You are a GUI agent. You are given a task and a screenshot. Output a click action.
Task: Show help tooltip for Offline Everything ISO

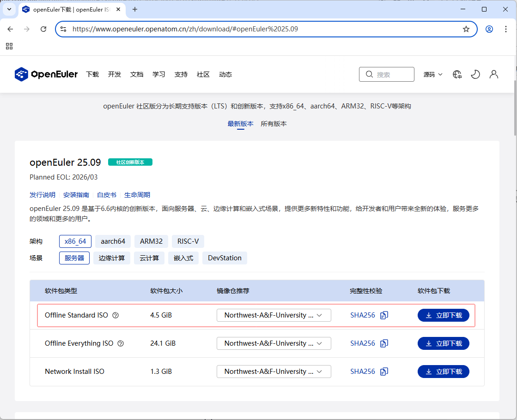click(121, 343)
